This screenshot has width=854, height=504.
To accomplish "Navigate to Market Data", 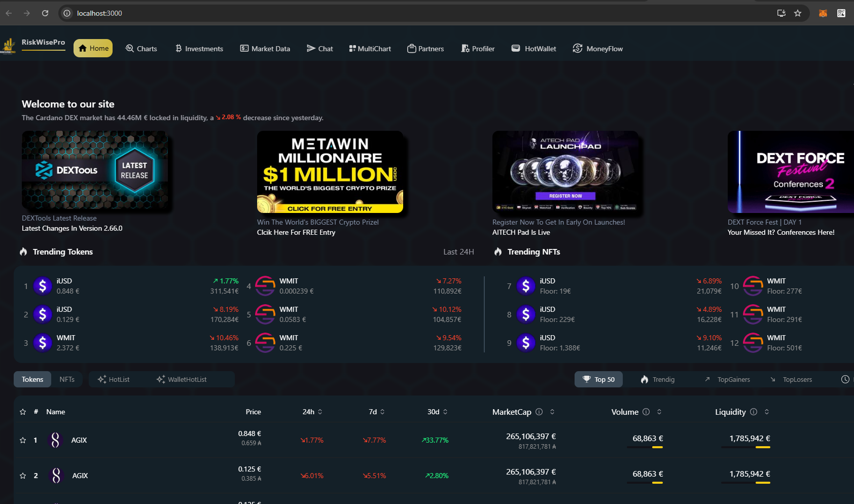I will (265, 48).
